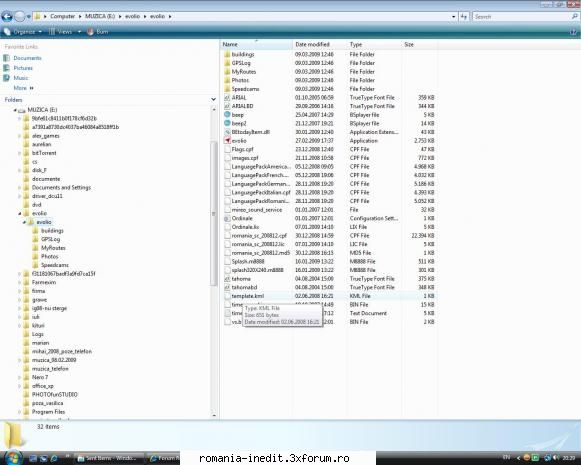Select the Nero 7 folder in tree
The height and width of the screenshot is (465, 581).
(x=40, y=377)
